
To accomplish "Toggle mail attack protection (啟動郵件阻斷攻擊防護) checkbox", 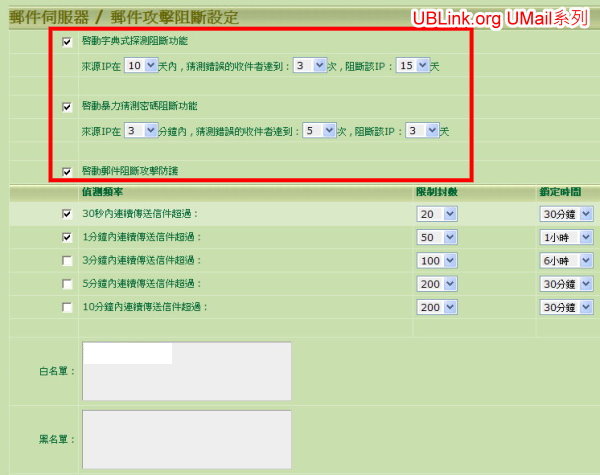I will [x=67, y=170].
